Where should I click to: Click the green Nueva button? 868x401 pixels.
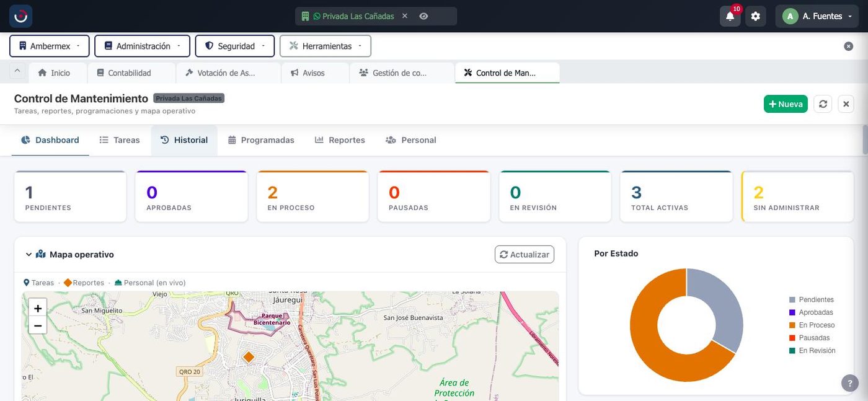coord(786,104)
